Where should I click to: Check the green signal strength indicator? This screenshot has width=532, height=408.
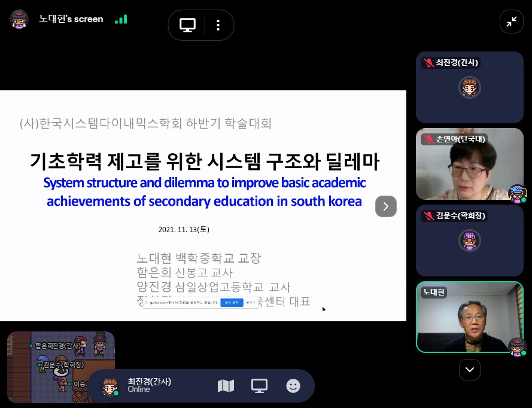coord(121,19)
